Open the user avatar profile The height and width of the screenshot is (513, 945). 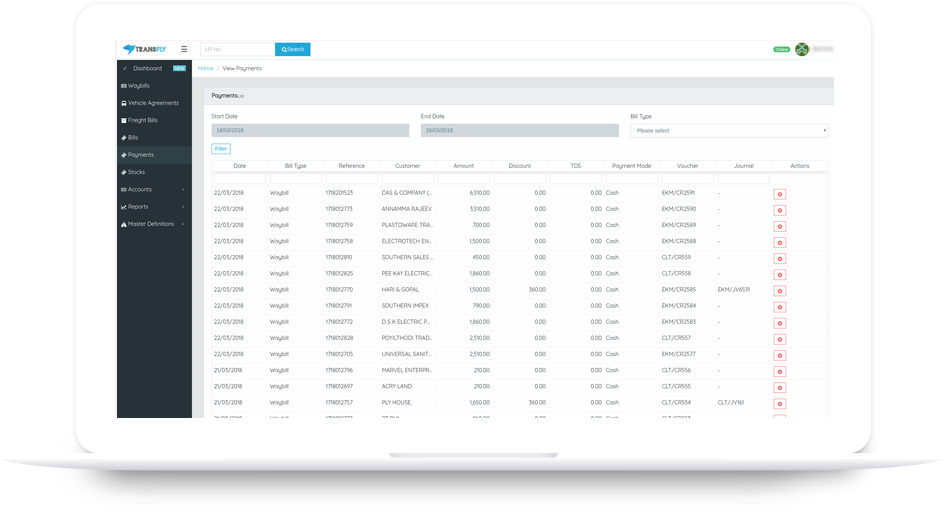[802, 49]
